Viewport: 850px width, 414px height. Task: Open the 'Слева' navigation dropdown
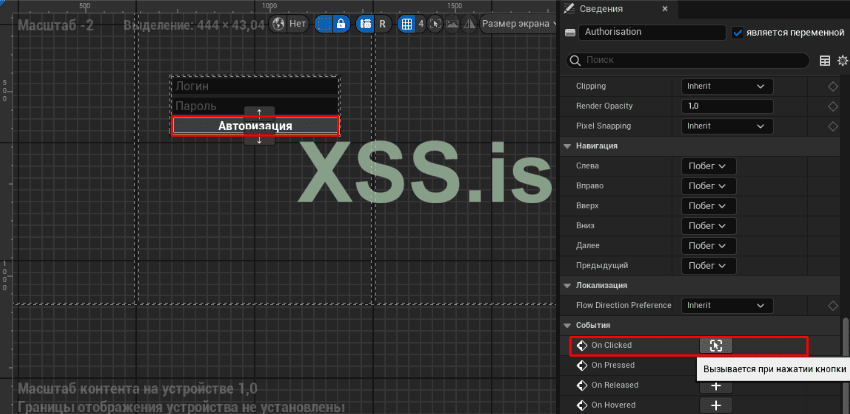709,166
